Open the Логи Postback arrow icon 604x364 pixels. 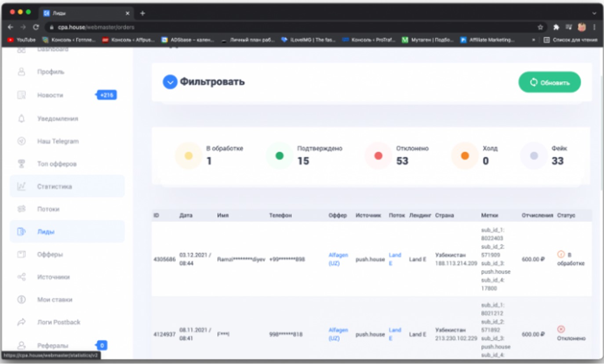point(22,322)
